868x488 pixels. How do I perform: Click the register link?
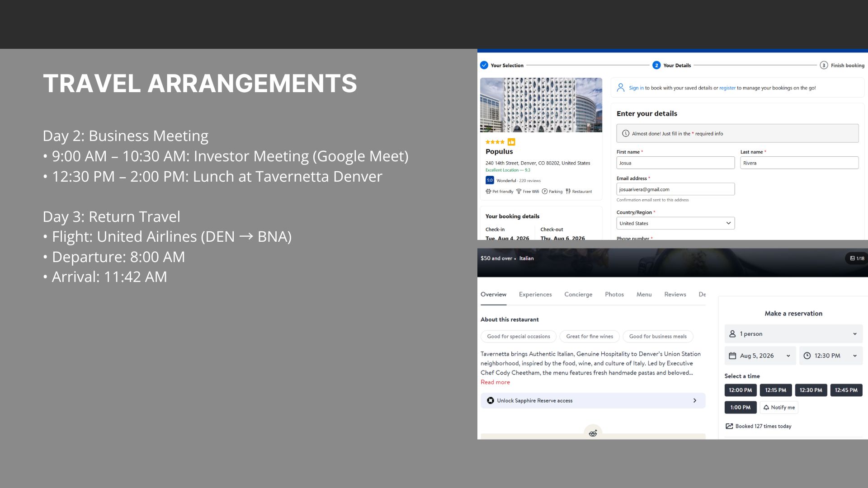tap(727, 88)
